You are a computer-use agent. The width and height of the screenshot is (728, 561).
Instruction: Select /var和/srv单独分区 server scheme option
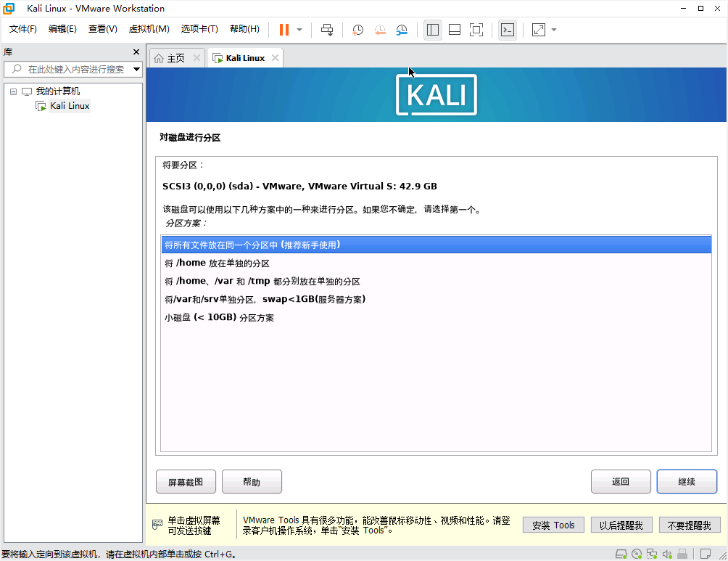point(436,299)
